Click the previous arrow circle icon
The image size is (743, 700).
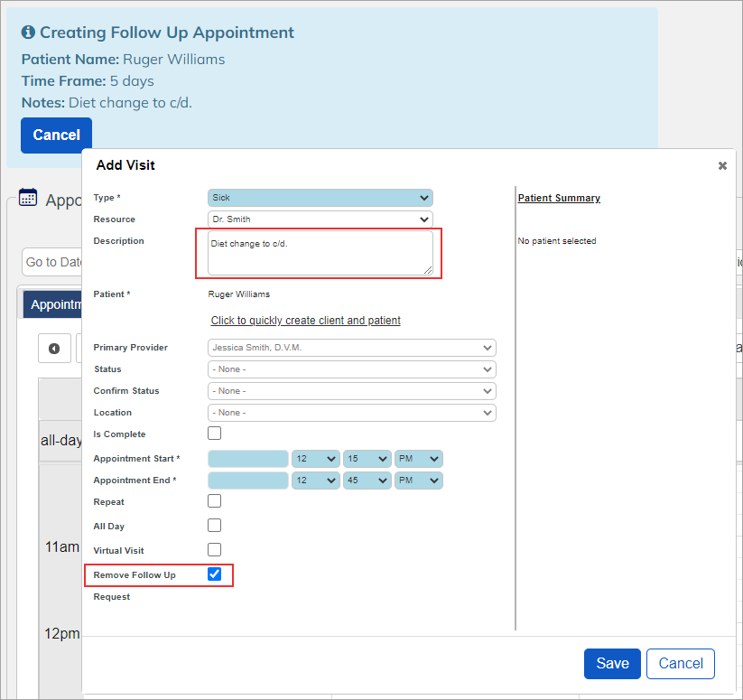coord(54,349)
